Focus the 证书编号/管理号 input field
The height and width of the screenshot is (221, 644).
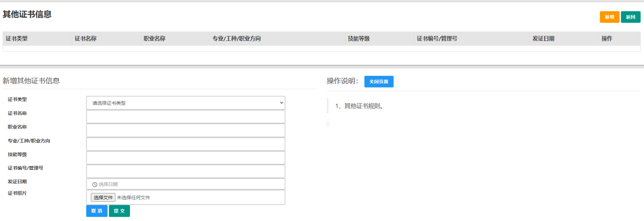[x=185, y=172]
